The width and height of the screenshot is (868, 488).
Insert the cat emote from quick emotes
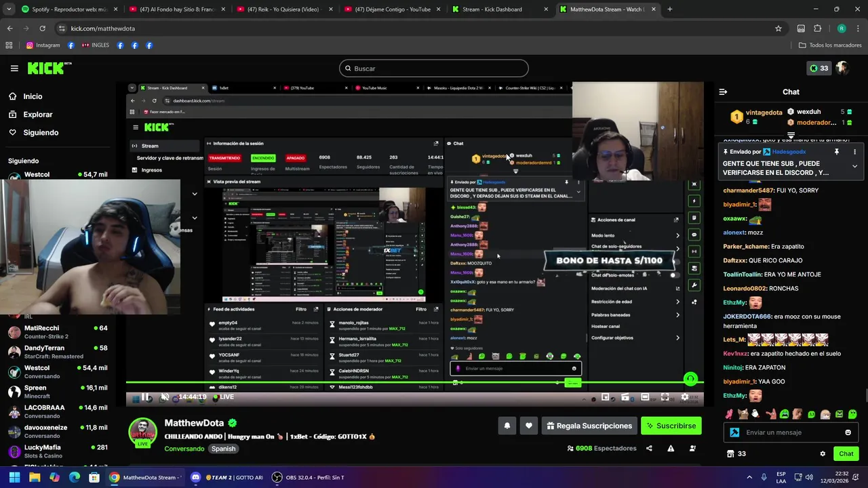(743, 413)
